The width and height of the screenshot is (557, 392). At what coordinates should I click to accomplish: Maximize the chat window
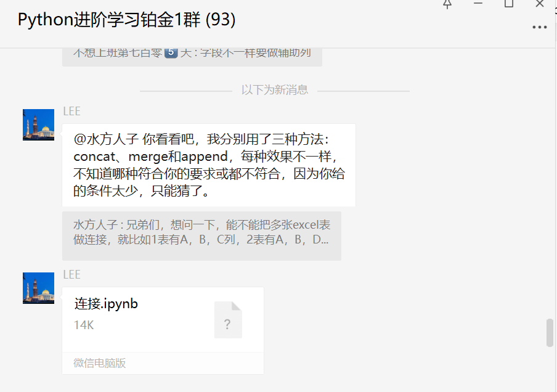click(x=509, y=4)
